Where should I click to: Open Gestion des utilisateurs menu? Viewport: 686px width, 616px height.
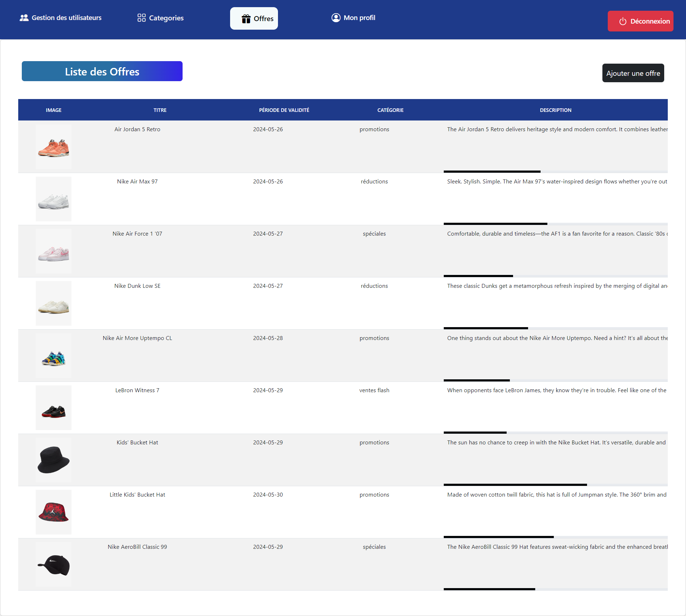(x=60, y=18)
